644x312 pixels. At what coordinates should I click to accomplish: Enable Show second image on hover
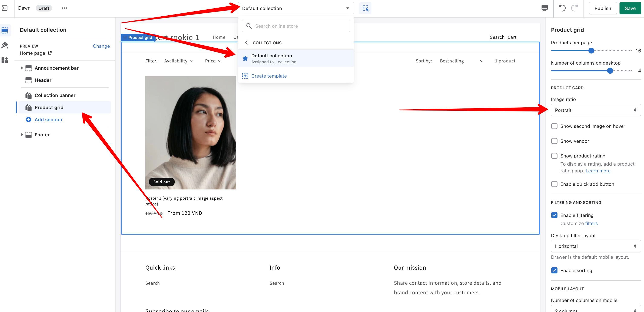coord(554,126)
